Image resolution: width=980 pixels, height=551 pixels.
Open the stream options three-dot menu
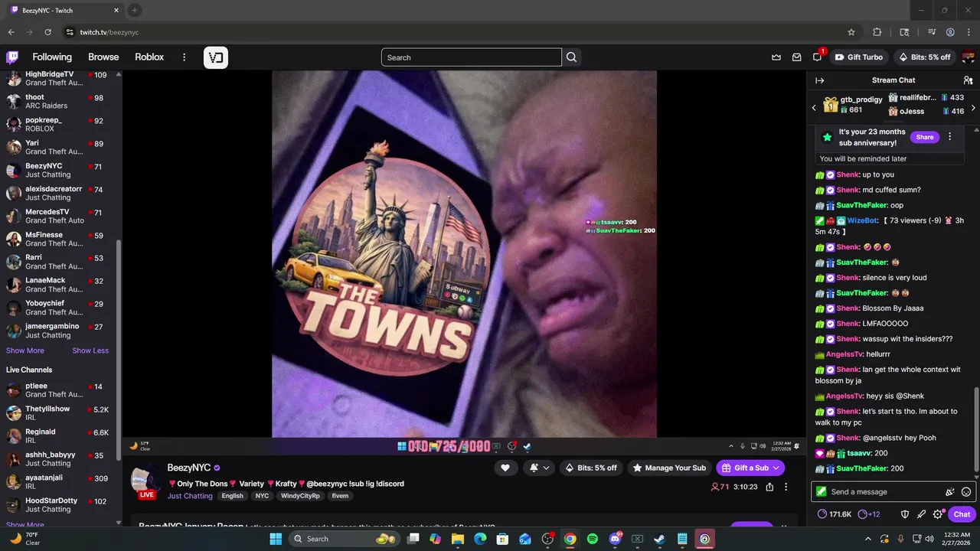[786, 487]
